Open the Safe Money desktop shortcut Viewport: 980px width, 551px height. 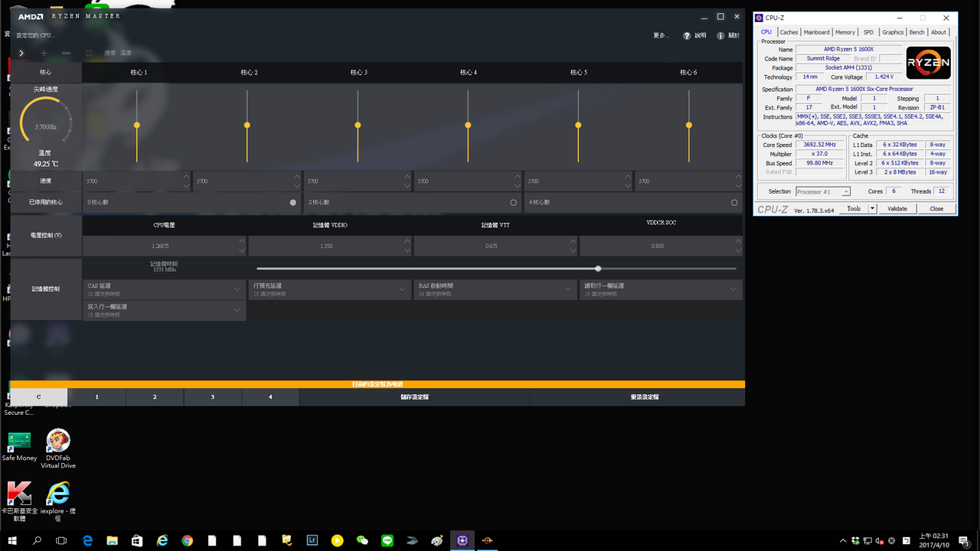click(19, 445)
